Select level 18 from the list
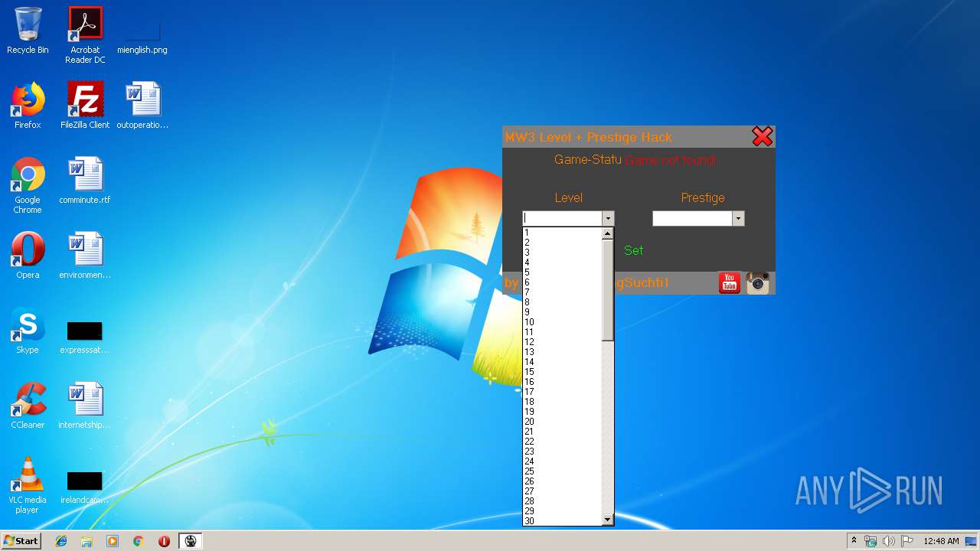 (x=562, y=402)
